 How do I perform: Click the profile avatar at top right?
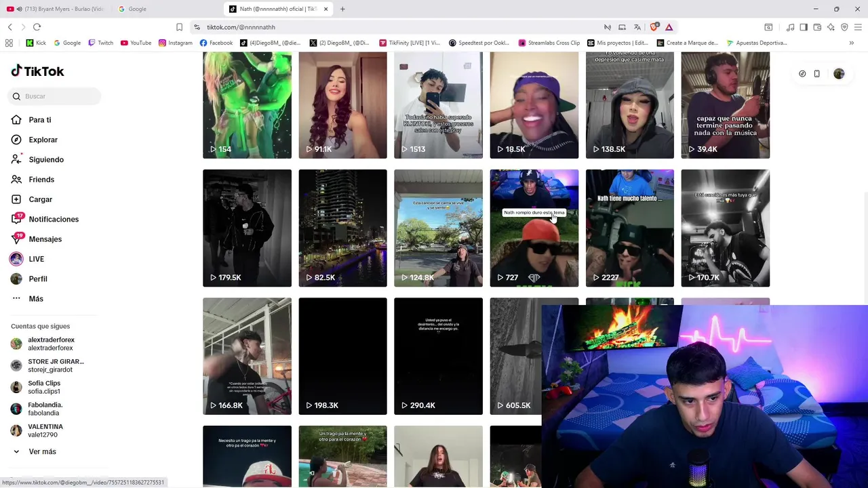pyautogui.click(x=839, y=73)
